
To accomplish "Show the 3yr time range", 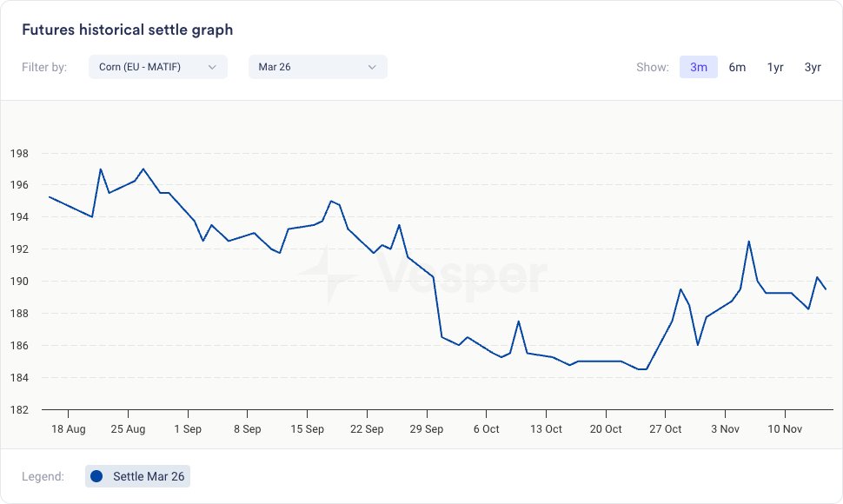I will click(813, 67).
